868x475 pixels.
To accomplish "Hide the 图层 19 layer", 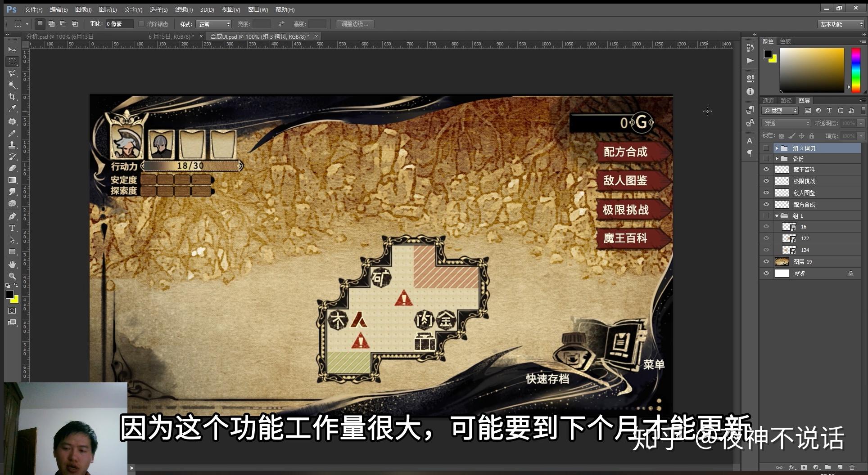I will [x=766, y=261].
